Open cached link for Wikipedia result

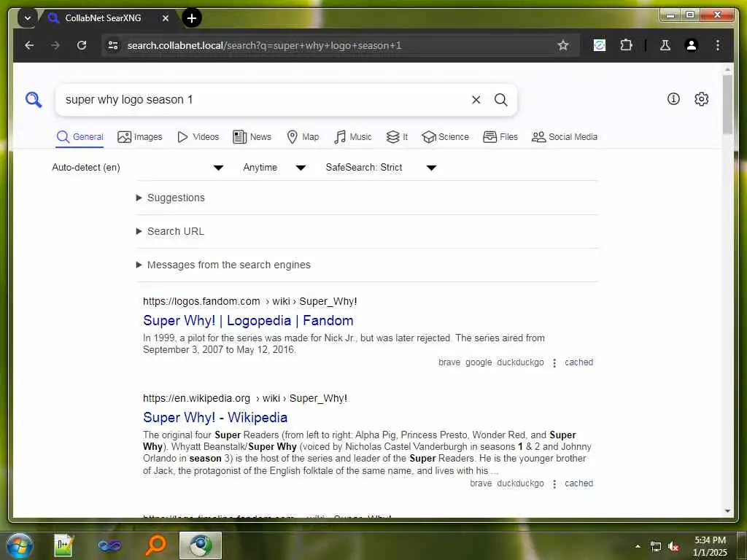578,483
